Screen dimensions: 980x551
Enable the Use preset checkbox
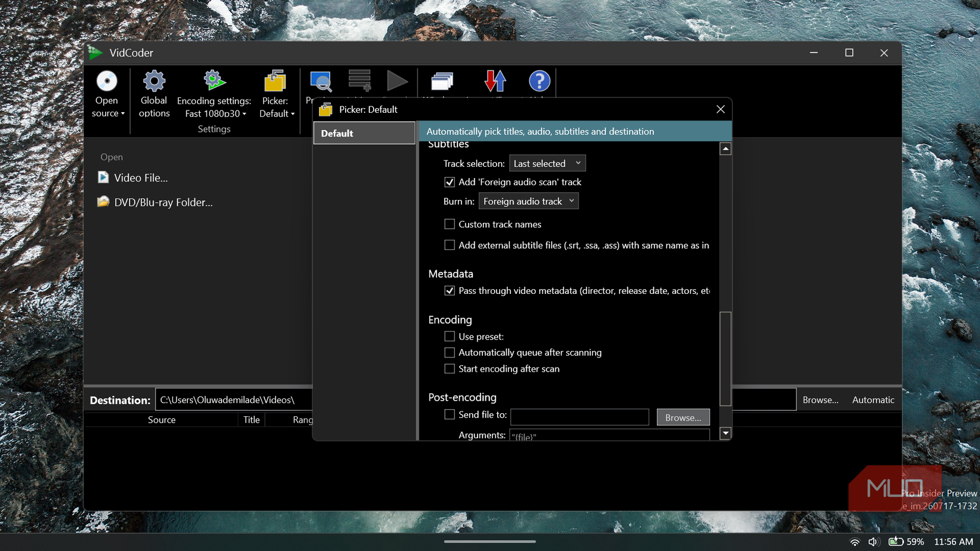450,337
